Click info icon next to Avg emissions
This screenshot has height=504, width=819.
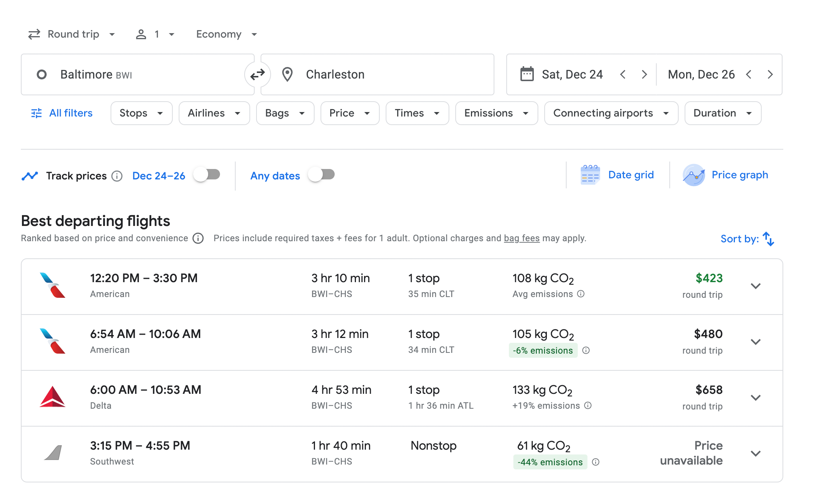click(x=581, y=294)
